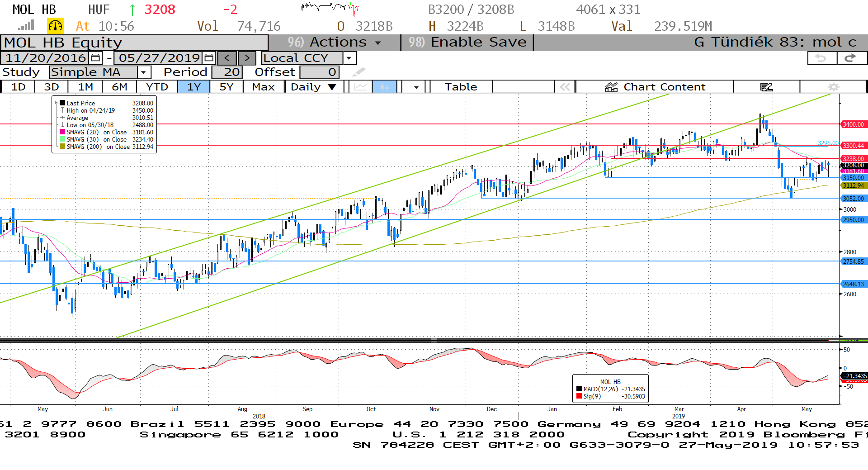The height and width of the screenshot is (470, 868).
Task: Click the end date field 05/27/2019
Action: (x=159, y=58)
